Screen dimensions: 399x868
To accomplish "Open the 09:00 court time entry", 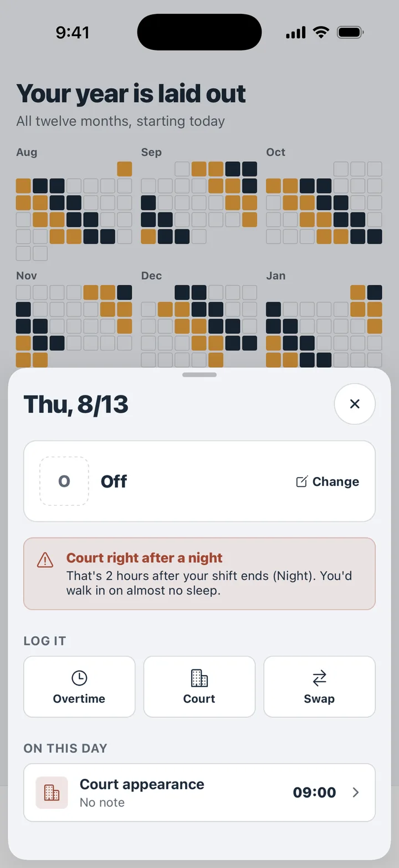I will (x=314, y=793).
